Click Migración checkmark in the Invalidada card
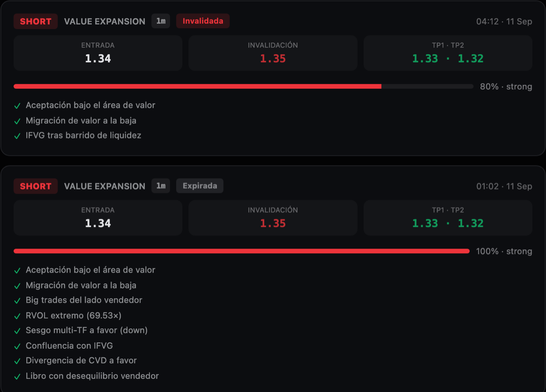 click(x=17, y=121)
